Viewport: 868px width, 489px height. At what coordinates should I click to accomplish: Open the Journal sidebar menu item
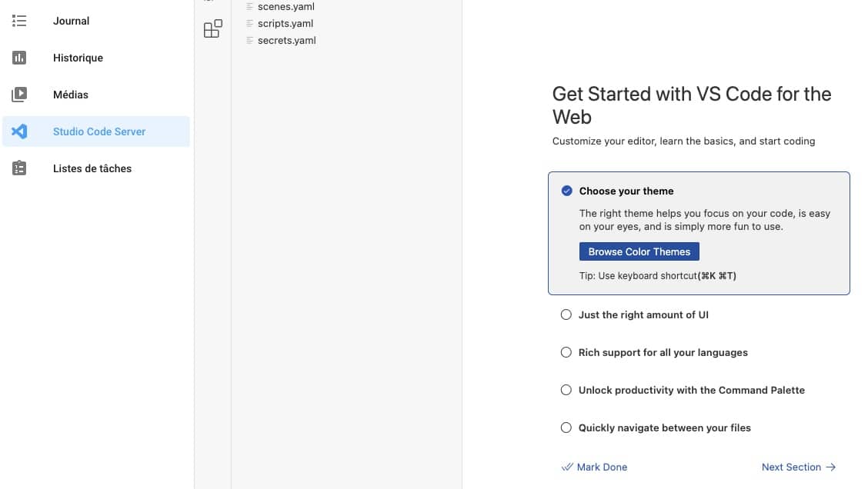coord(96,21)
